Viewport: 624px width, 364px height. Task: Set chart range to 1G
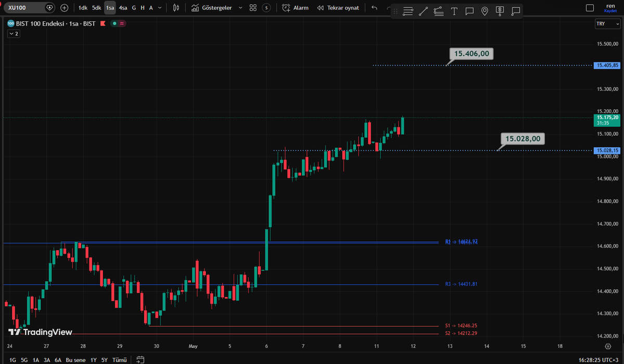[x=12, y=360]
